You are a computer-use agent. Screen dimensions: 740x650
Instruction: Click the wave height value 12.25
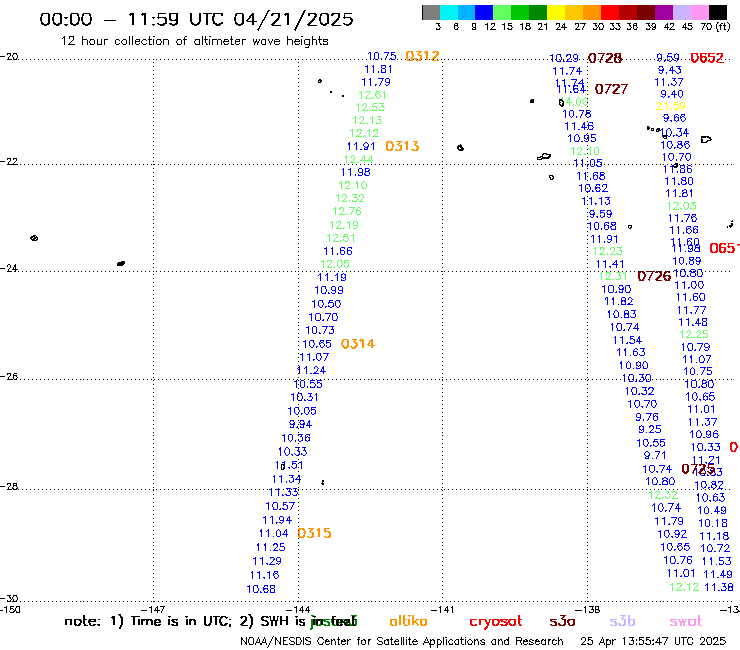[694, 334]
